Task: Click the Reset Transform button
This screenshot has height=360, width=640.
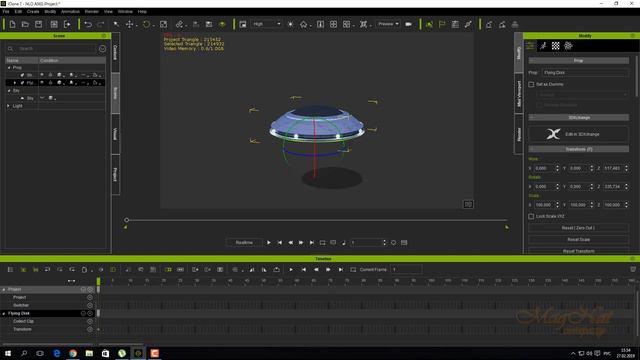Action: point(578,251)
